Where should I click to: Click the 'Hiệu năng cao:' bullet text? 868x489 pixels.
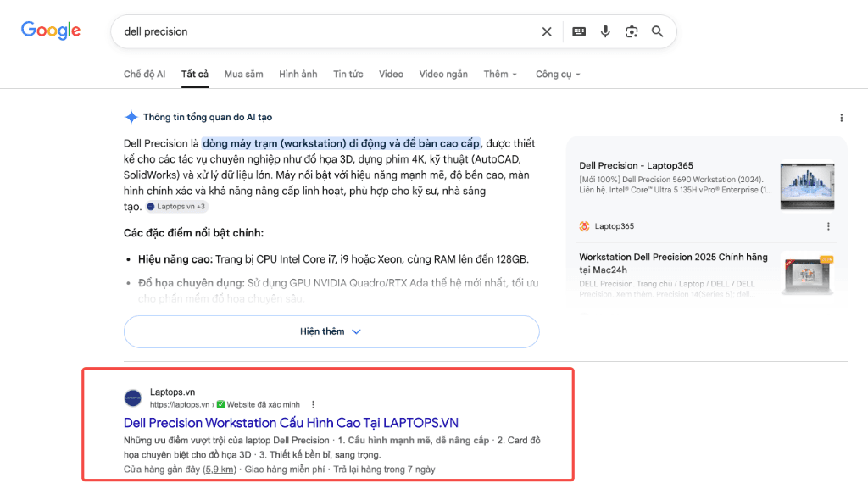[175, 258]
